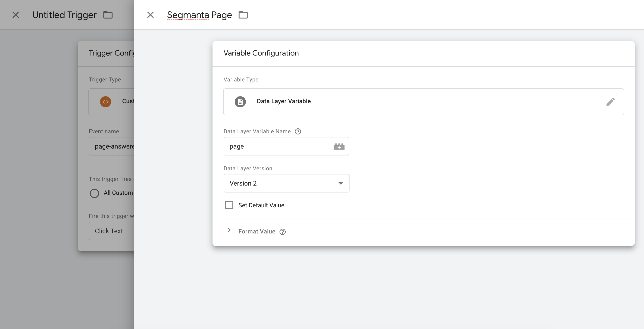Open the Click Text condition dropdown
This screenshot has height=329, width=644.
pyautogui.click(x=112, y=231)
